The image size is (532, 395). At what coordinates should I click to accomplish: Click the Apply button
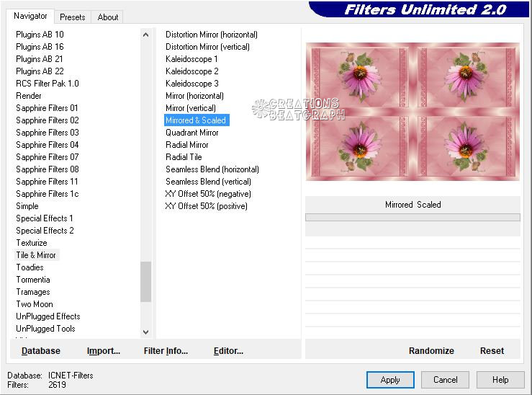point(390,380)
